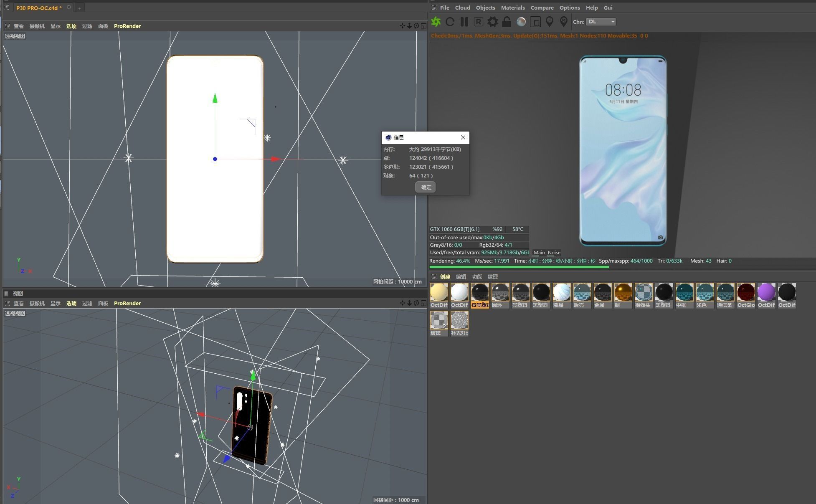Open the Chn channel DL dropdown

click(601, 22)
